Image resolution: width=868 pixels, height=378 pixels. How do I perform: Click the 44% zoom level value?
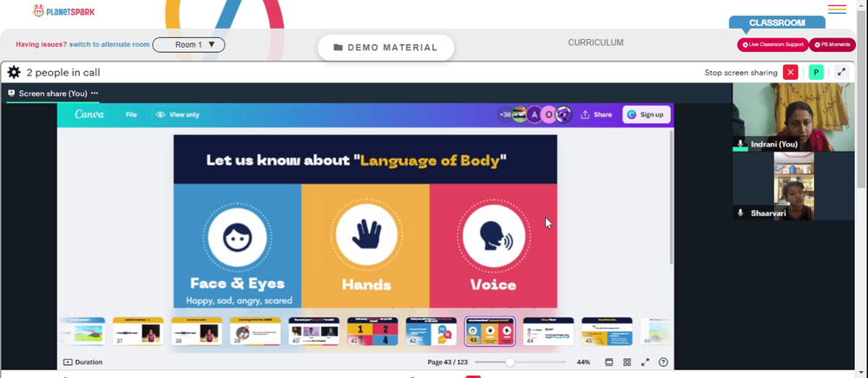click(x=583, y=362)
